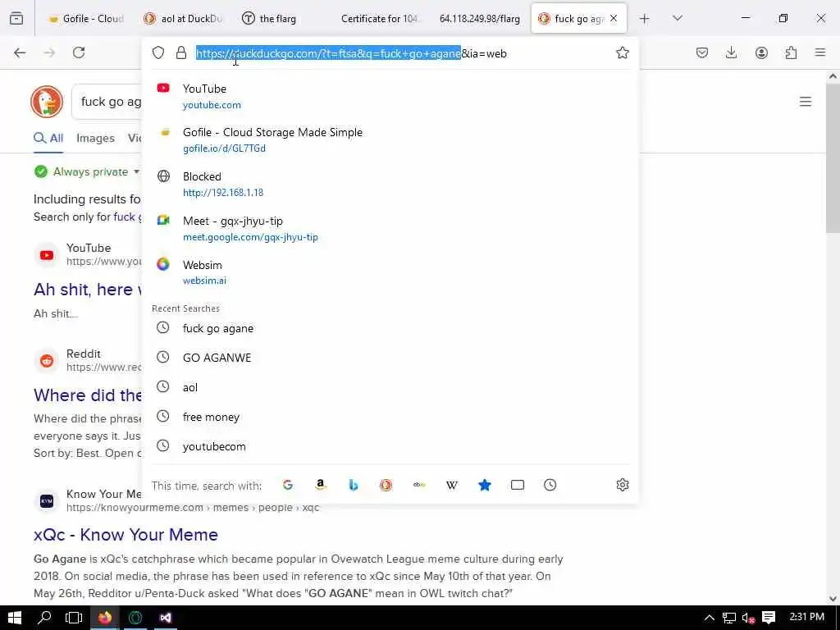Search open tabs icon
The image size is (840, 630).
[517, 485]
